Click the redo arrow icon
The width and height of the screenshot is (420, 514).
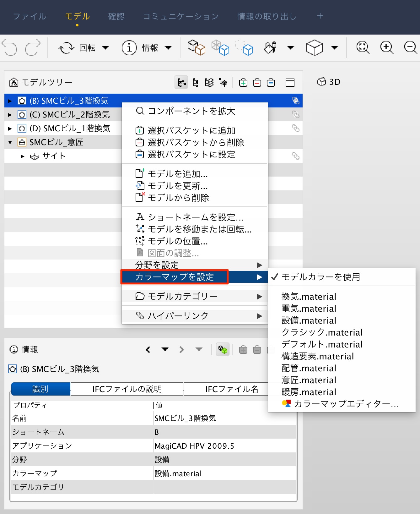tap(33, 48)
